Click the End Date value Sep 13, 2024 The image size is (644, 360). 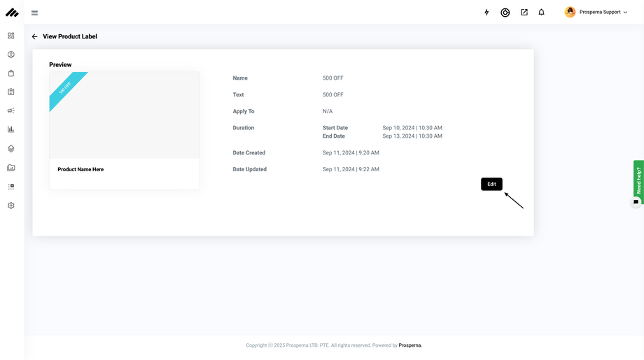click(x=412, y=136)
